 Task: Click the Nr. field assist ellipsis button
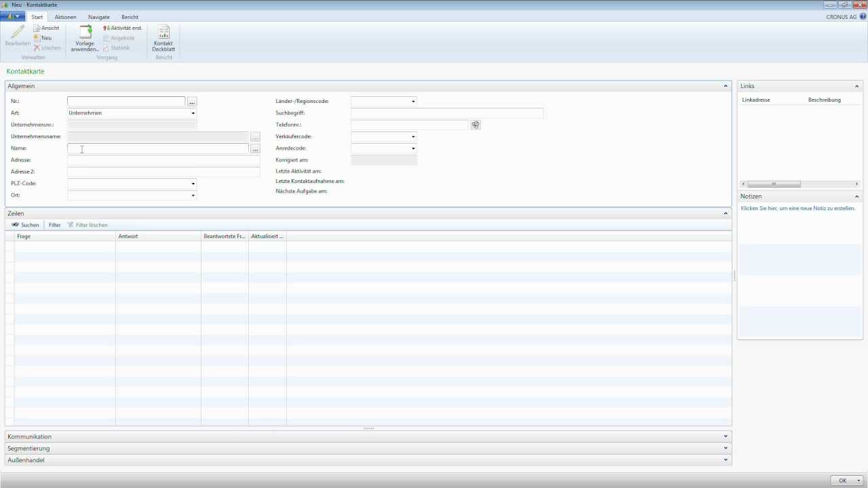[192, 102]
